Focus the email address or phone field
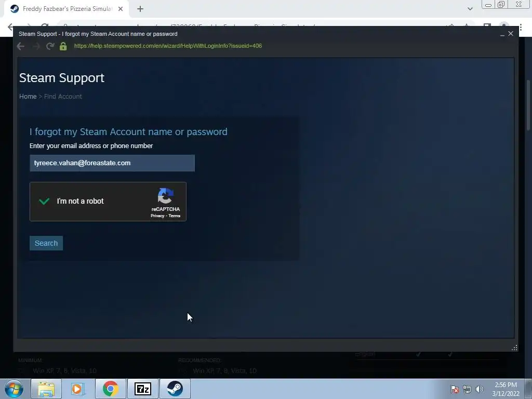532x399 pixels. click(112, 163)
